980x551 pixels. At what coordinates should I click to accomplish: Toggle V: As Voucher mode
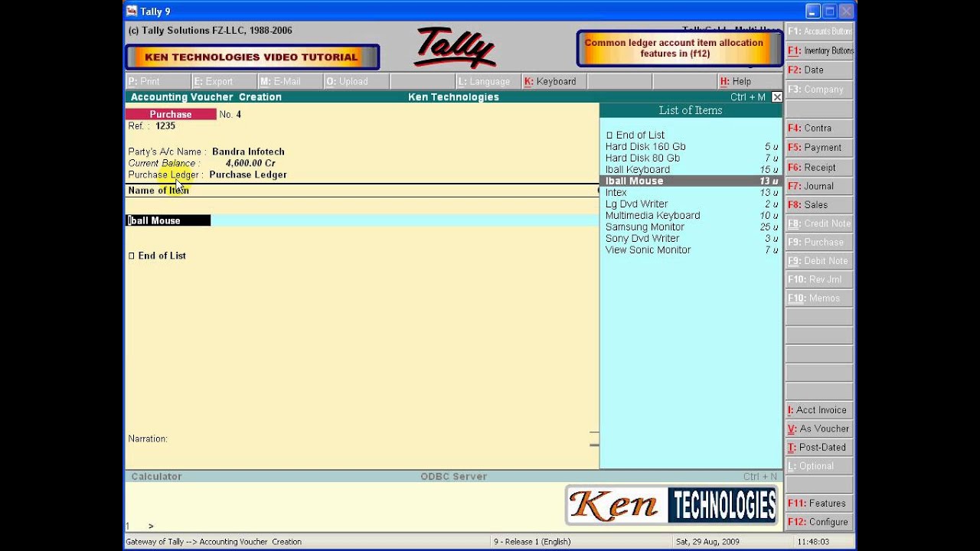(x=819, y=429)
